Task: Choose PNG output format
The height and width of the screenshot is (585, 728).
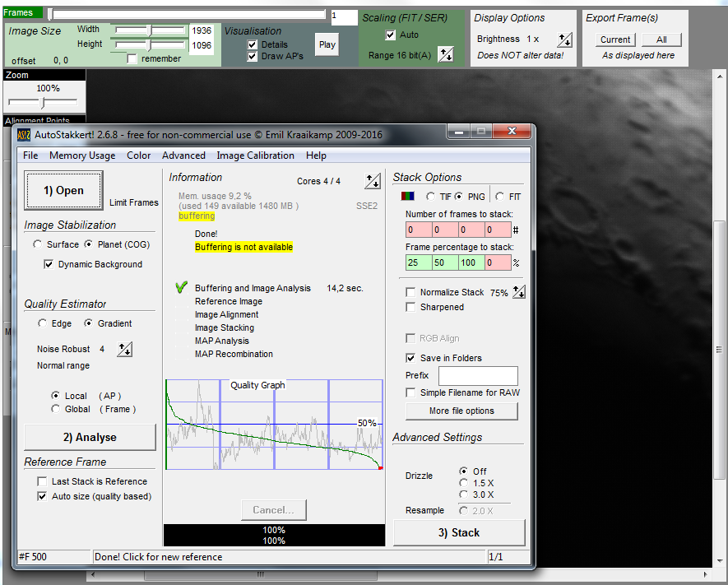Action: click(x=459, y=197)
